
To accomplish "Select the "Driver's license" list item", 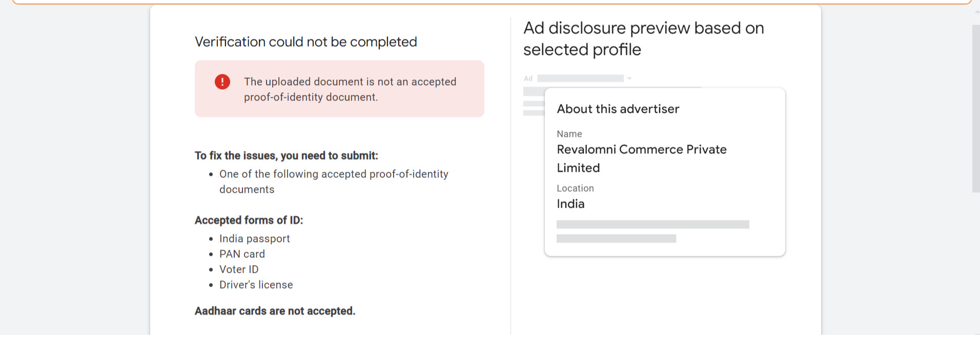I will pos(256,285).
